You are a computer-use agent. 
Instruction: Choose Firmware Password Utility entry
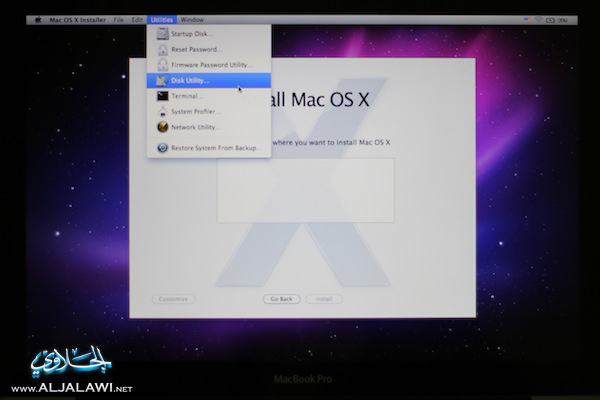[x=209, y=65]
